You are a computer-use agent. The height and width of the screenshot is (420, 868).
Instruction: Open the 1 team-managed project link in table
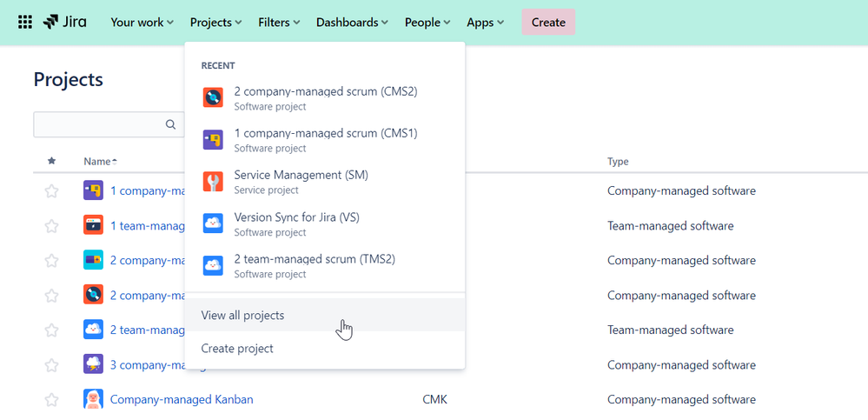pos(147,225)
